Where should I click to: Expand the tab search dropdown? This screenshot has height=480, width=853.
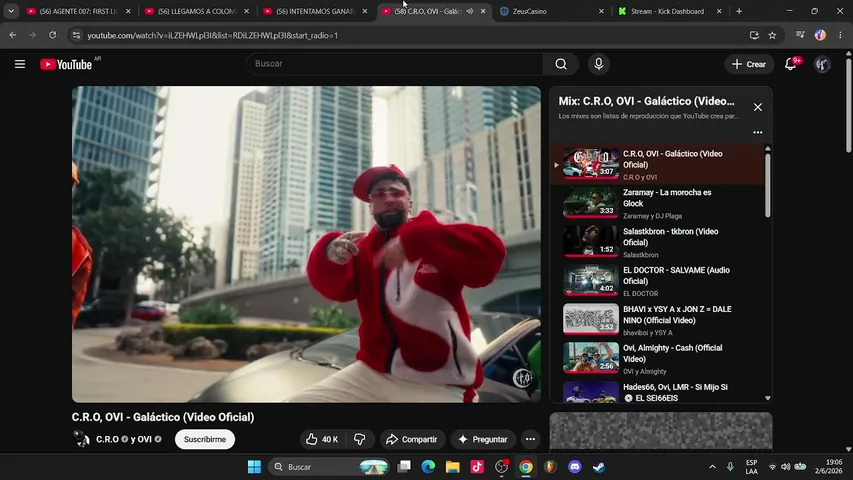click(x=11, y=11)
